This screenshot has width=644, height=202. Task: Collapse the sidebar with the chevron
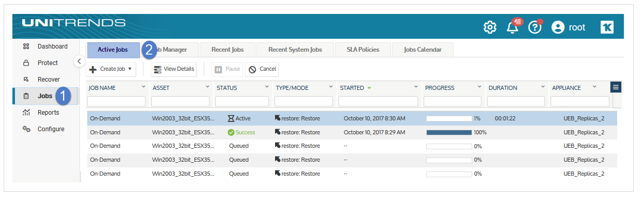pos(79,61)
